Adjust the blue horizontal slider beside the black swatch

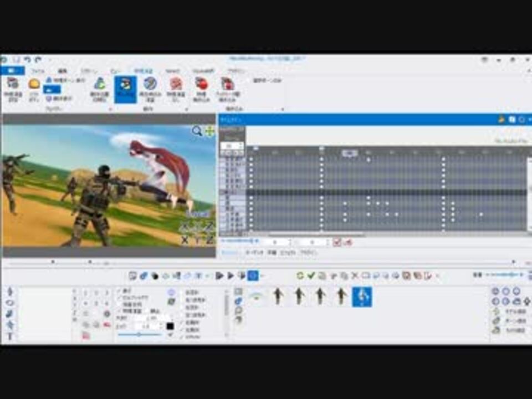(x=140, y=335)
